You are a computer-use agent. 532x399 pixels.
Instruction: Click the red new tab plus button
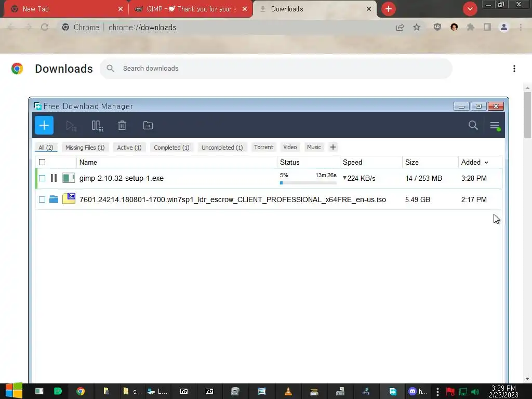[x=389, y=9]
